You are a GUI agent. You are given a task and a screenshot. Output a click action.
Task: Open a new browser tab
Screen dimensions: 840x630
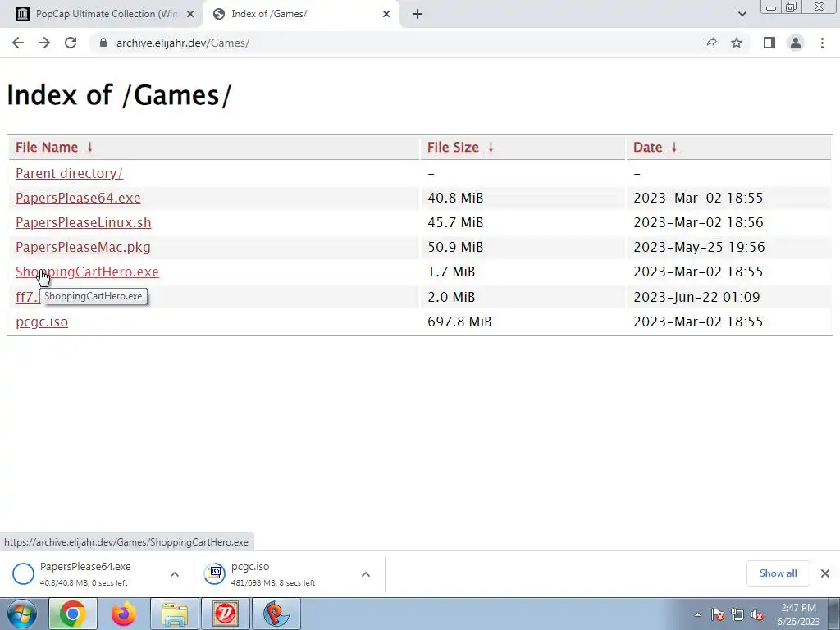[x=418, y=15]
